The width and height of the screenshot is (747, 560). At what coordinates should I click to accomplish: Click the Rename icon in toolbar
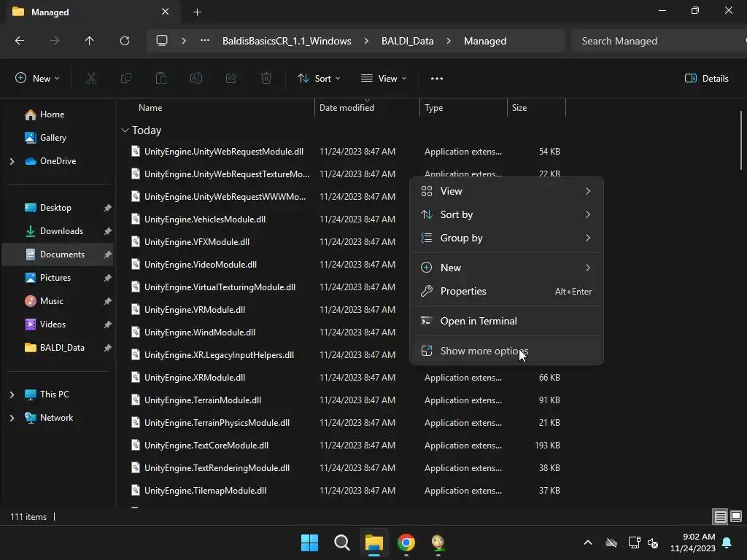pyautogui.click(x=196, y=79)
